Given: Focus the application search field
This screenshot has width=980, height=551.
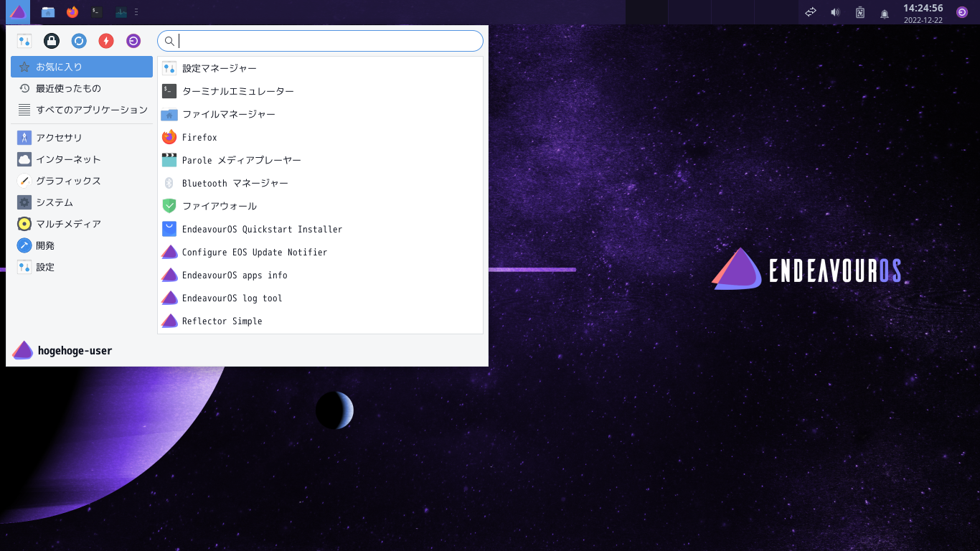Looking at the screenshot, I should coord(320,41).
